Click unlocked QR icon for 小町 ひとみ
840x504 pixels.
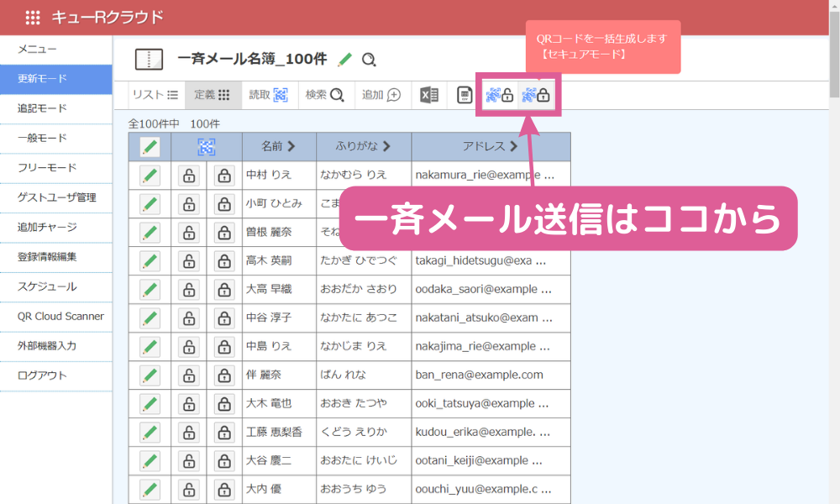click(x=188, y=204)
